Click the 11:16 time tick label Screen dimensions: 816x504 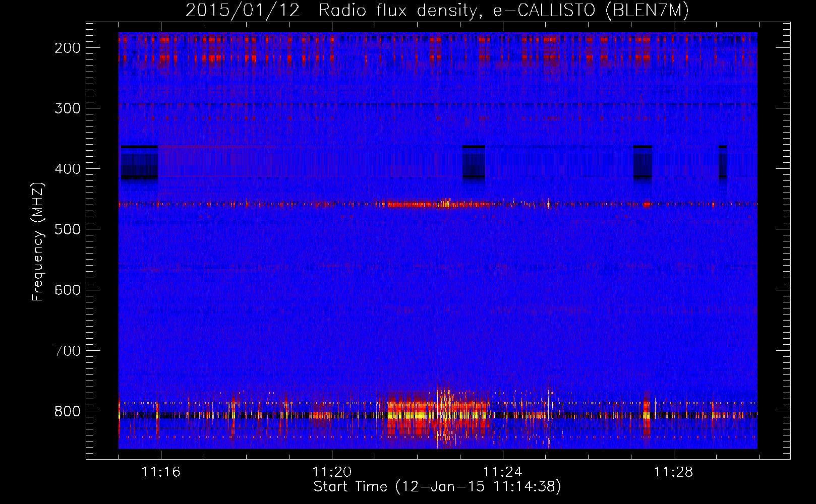[x=161, y=472]
